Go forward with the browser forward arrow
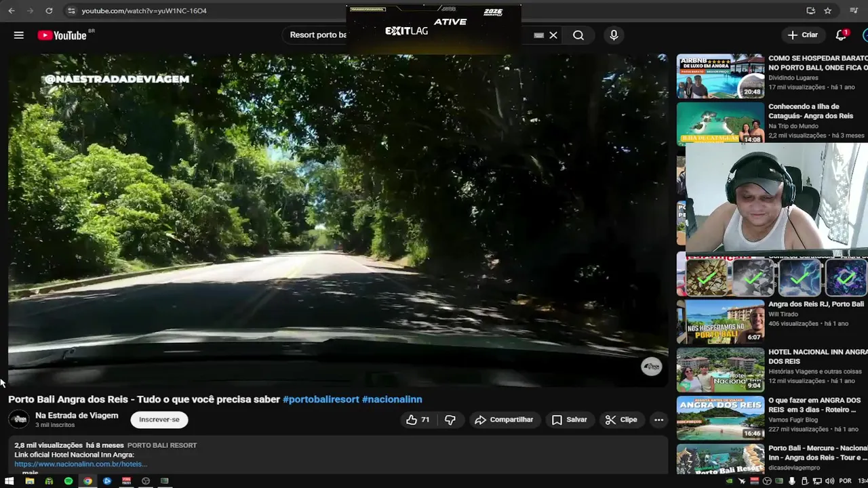Viewport: 868px width, 488px height. coord(30,11)
